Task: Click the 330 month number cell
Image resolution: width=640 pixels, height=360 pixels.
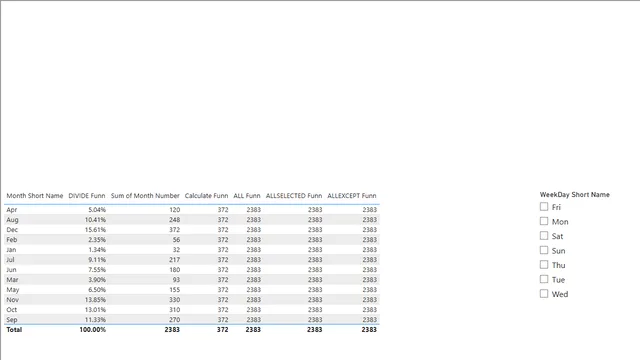Action: click(x=174, y=300)
